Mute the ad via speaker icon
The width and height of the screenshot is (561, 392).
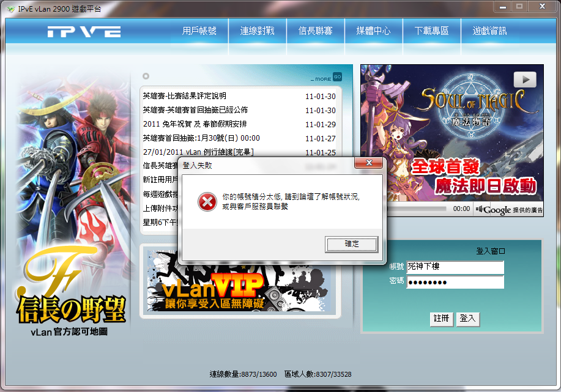(479, 209)
